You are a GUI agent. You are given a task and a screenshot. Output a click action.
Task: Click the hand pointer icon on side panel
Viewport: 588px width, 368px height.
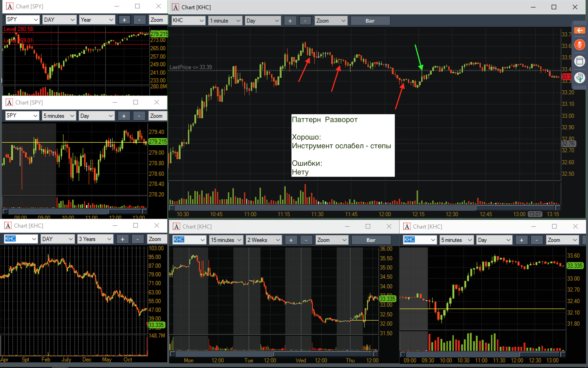pyautogui.click(x=580, y=78)
